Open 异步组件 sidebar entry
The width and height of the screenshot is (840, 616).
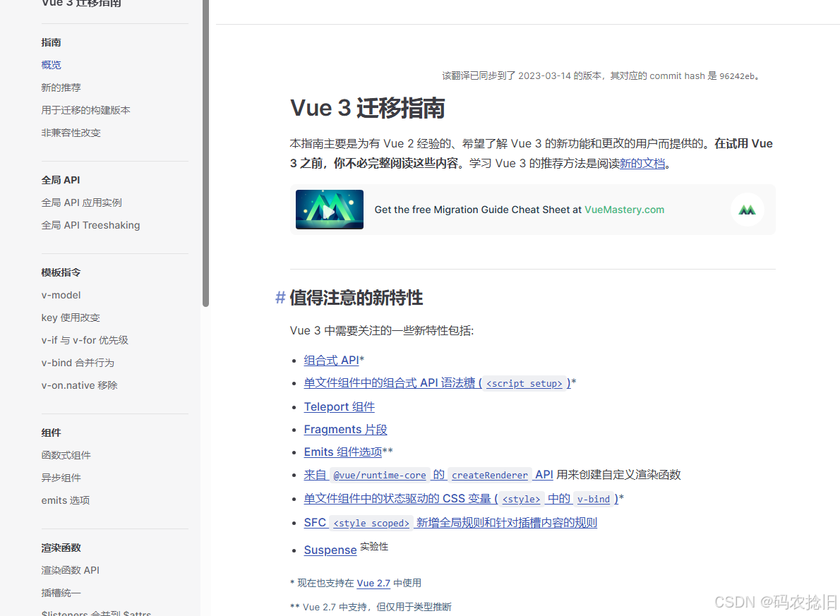coord(61,478)
